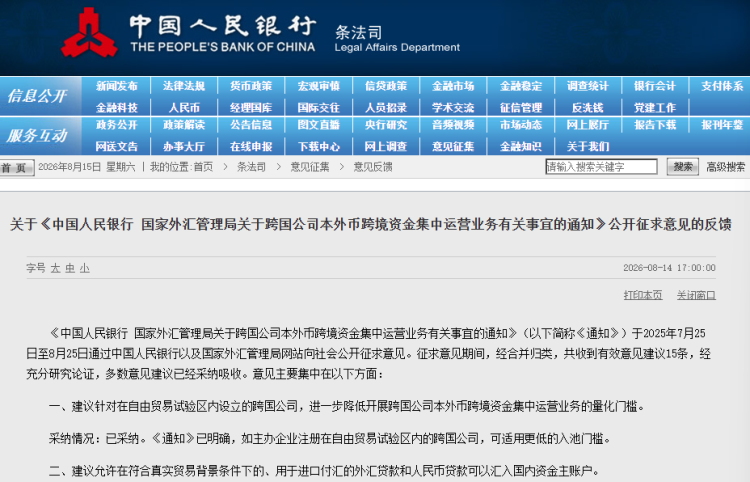Open 图文直播 under 服务互动
Viewport: 750px width, 482px height.
319,125
